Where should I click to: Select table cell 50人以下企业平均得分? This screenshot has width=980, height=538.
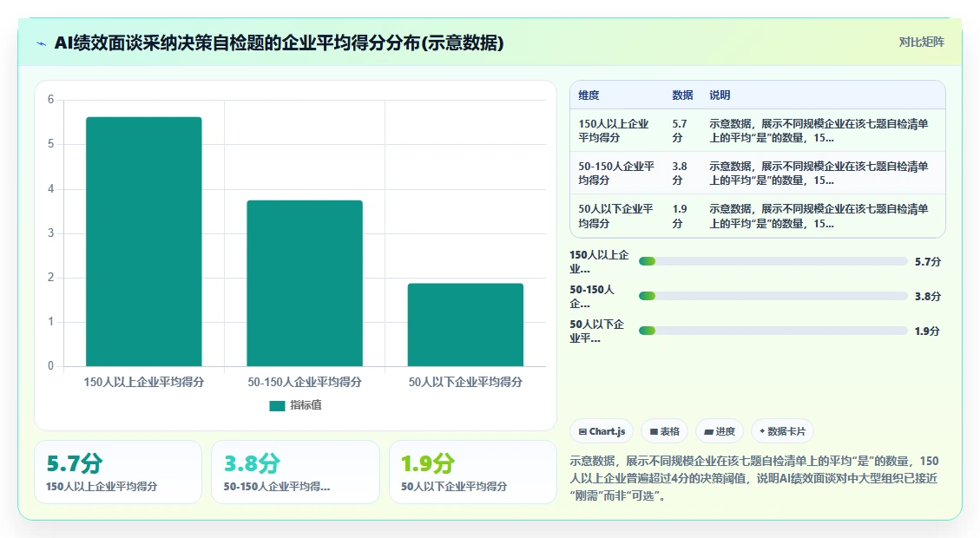click(615, 216)
